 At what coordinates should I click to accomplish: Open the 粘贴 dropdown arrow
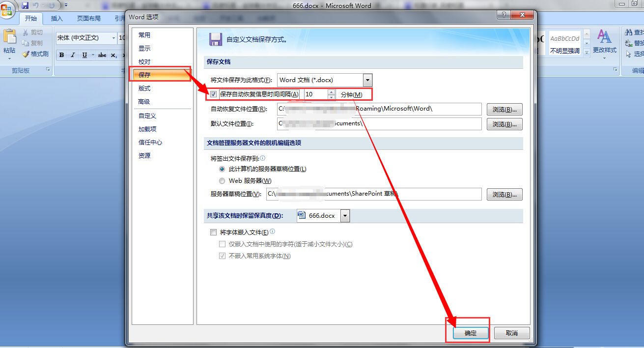(9, 59)
